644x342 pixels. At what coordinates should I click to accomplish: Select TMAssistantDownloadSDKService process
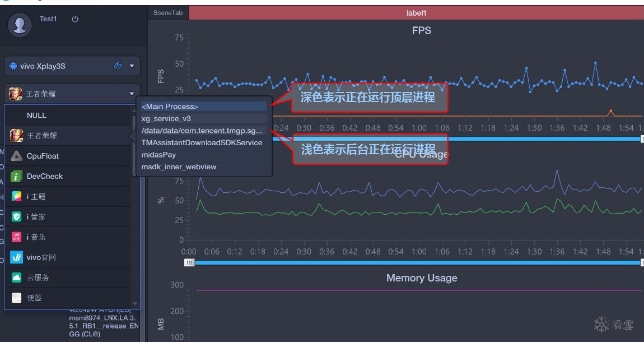pyautogui.click(x=204, y=142)
